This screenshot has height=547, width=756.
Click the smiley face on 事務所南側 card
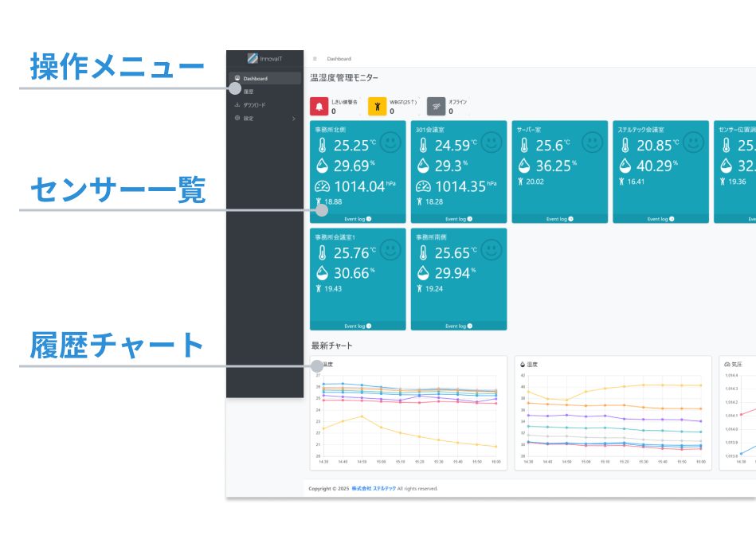tap(492, 250)
